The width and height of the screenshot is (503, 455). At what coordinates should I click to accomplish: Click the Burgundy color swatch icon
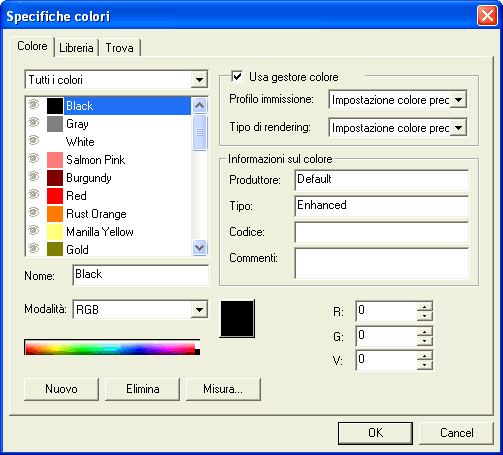pos(55,178)
